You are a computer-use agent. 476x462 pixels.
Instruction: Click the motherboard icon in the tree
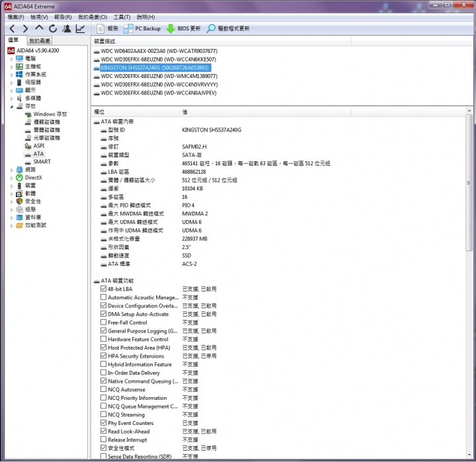(19, 66)
